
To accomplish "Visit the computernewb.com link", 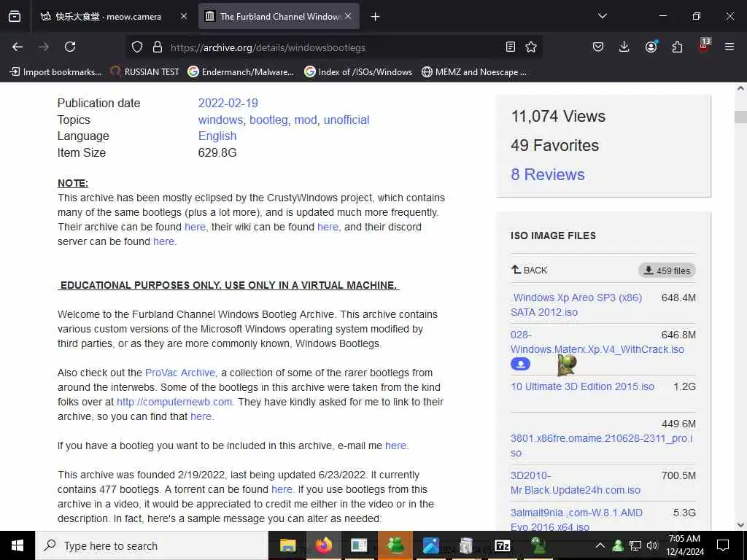I will [175, 402].
